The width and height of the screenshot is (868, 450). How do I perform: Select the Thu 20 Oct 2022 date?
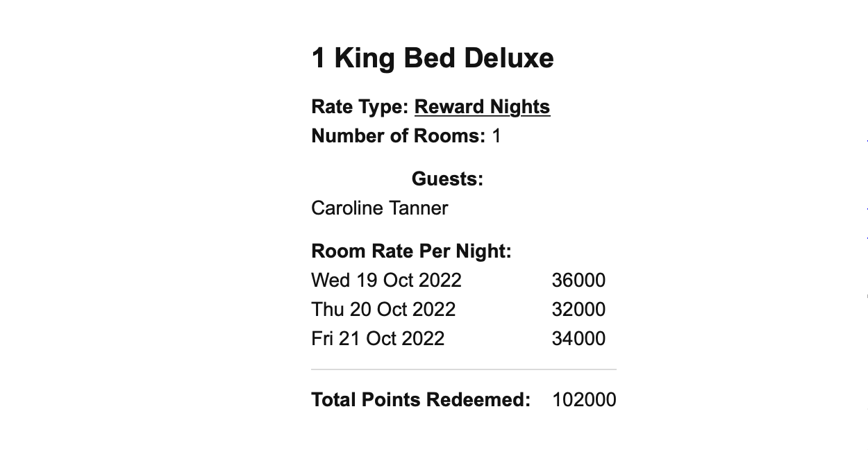(383, 310)
